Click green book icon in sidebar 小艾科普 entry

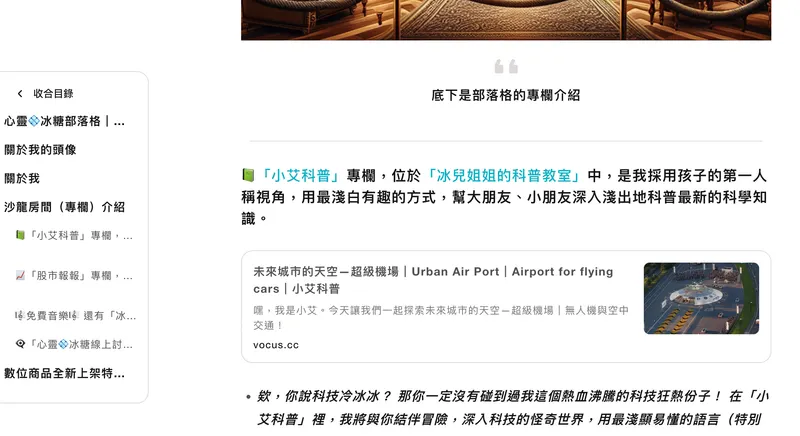pos(20,235)
